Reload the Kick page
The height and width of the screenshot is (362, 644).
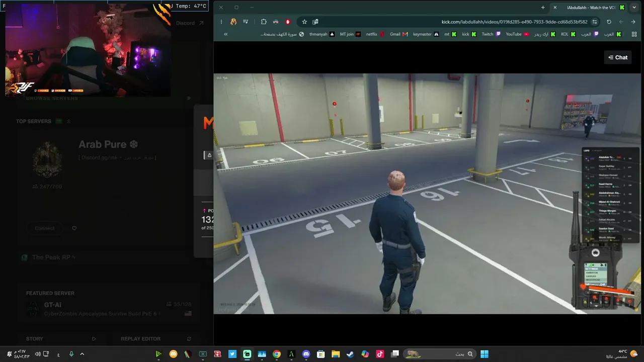pos(609,22)
